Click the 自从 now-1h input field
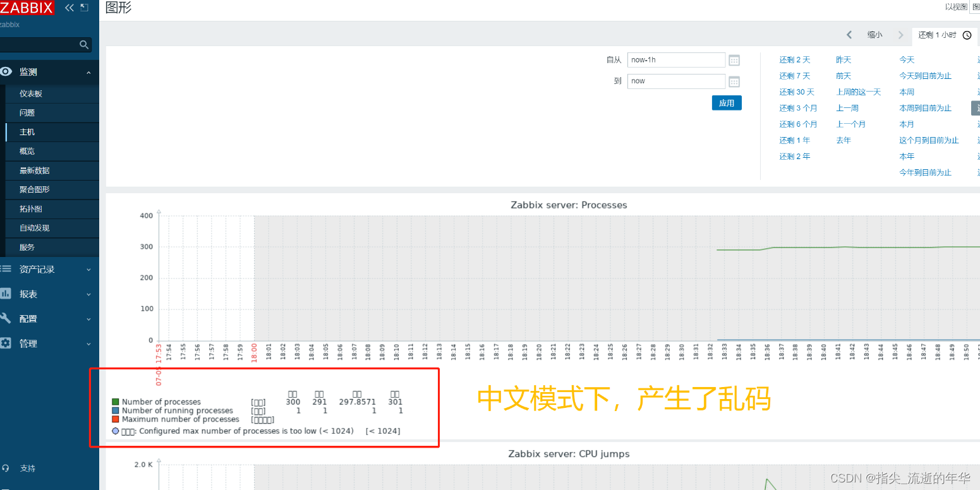The image size is (980, 490). (676, 60)
